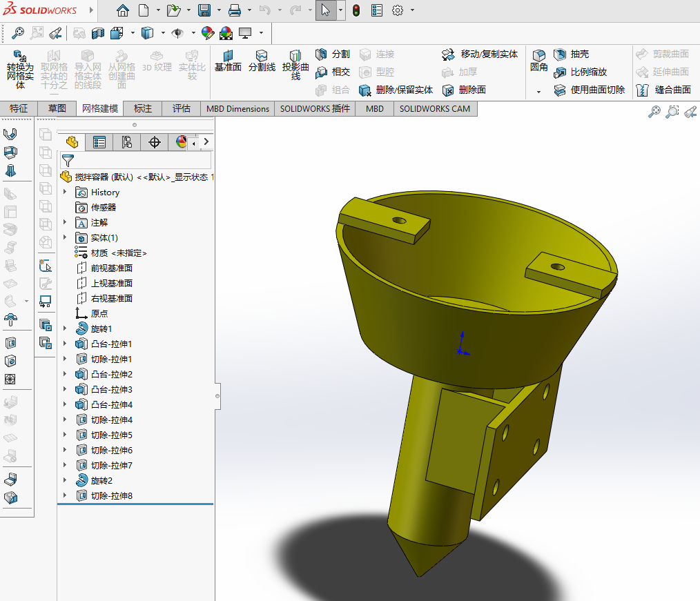Switch to the 特征 features tab
The width and height of the screenshot is (700, 601).
click(19, 108)
